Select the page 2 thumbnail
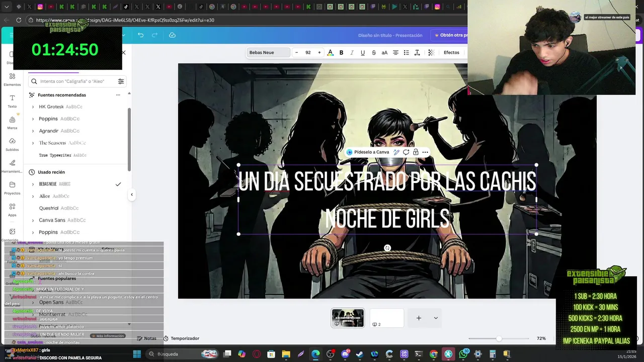Screen dimensions: 644x362 tap(387, 318)
